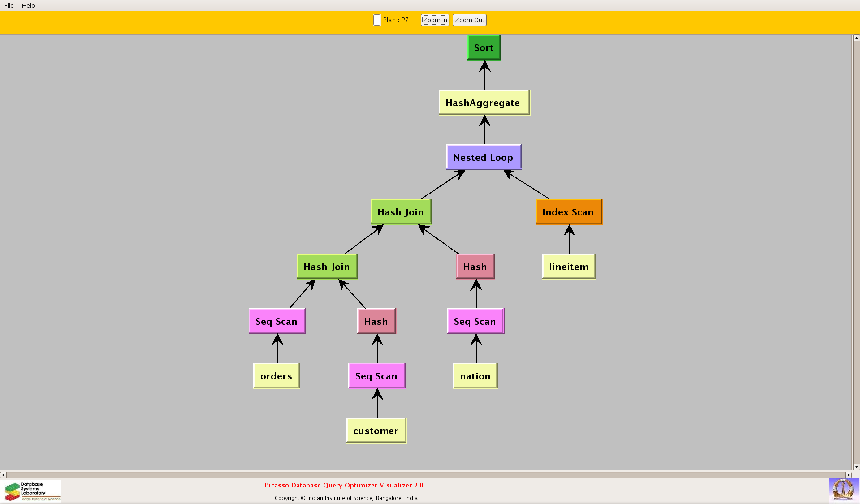The image size is (860, 504).
Task: Open the File menu
Action: click(x=9, y=5)
